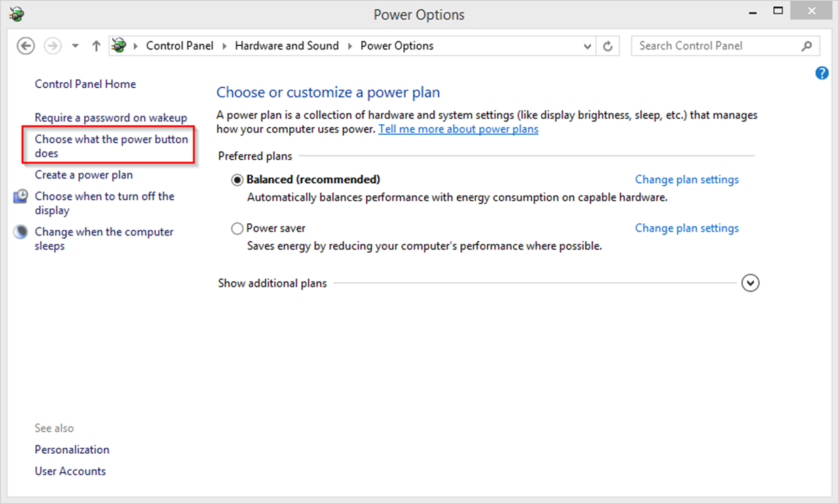Click the 'Choose or customize a power plan' heading
This screenshot has width=839, height=504.
(x=328, y=92)
